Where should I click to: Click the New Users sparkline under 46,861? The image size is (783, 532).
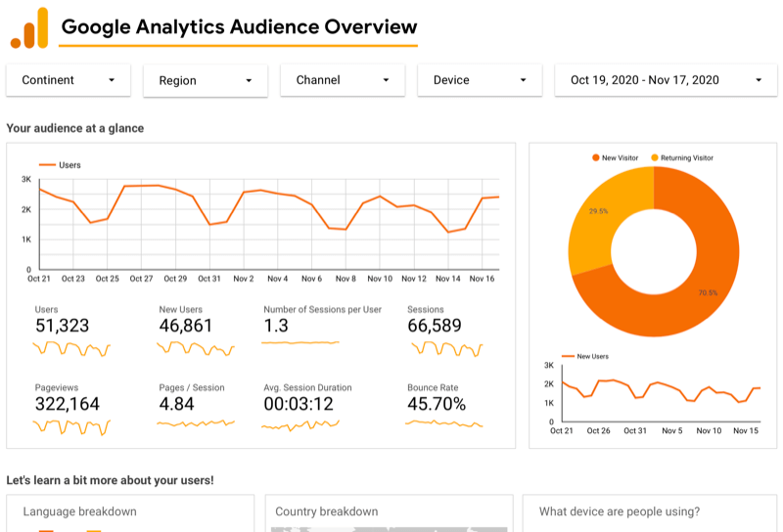click(x=195, y=348)
